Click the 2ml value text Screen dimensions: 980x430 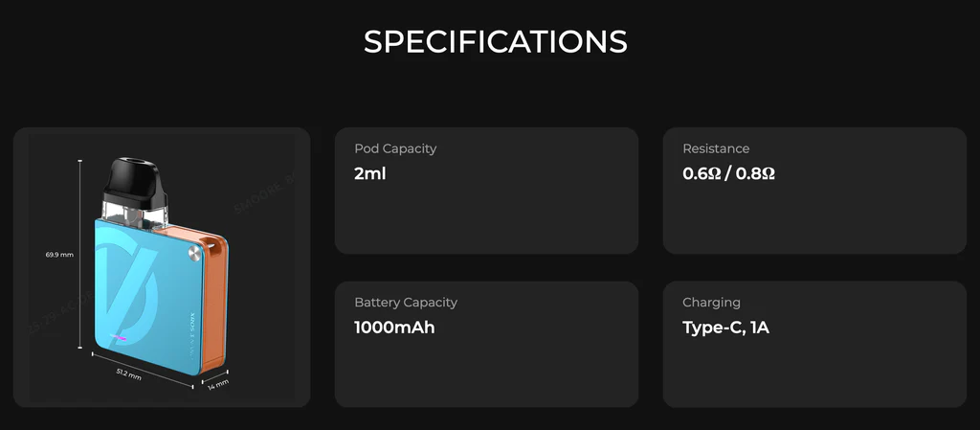[370, 173]
